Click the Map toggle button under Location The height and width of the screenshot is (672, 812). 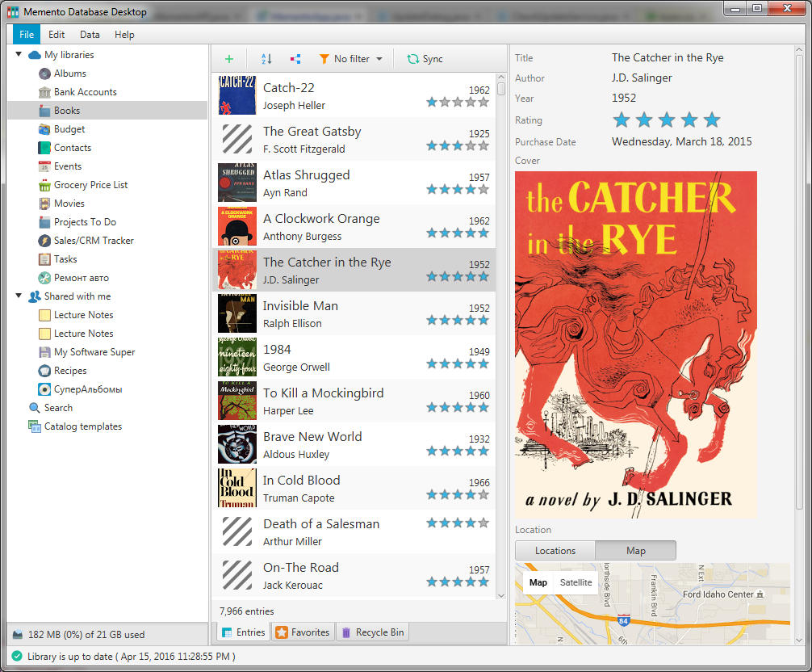click(x=635, y=550)
